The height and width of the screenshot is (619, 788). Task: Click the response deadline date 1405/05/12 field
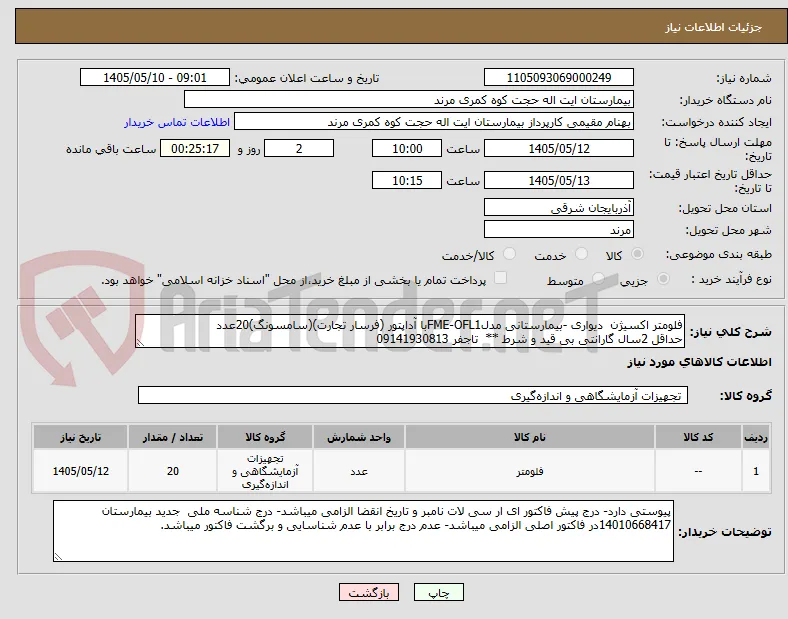[x=558, y=148]
